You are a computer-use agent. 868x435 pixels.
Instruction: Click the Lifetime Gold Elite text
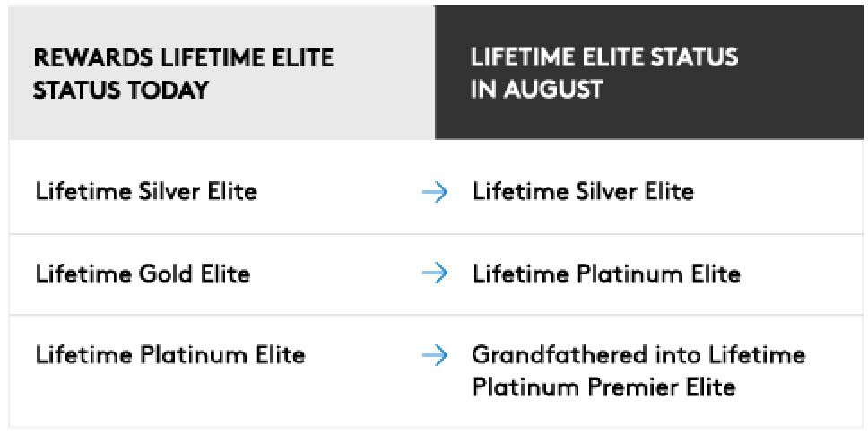click(x=143, y=274)
